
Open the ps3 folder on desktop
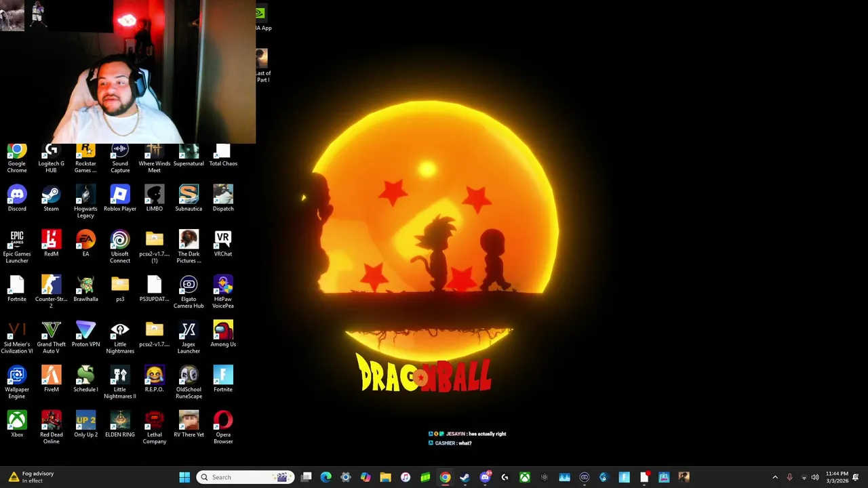[120, 289]
